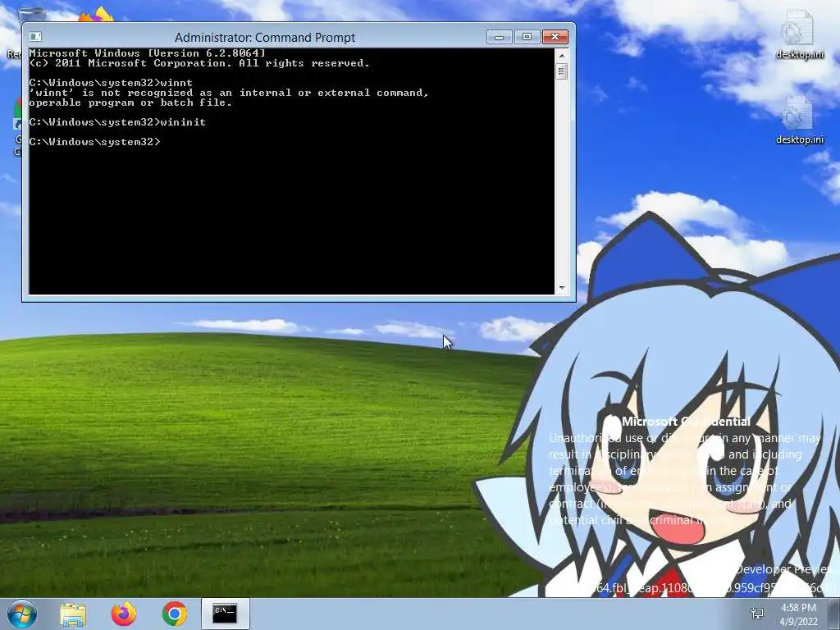840x630 pixels.
Task: Select upper desktop.ini file icon
Action: (x=799, y=34)
